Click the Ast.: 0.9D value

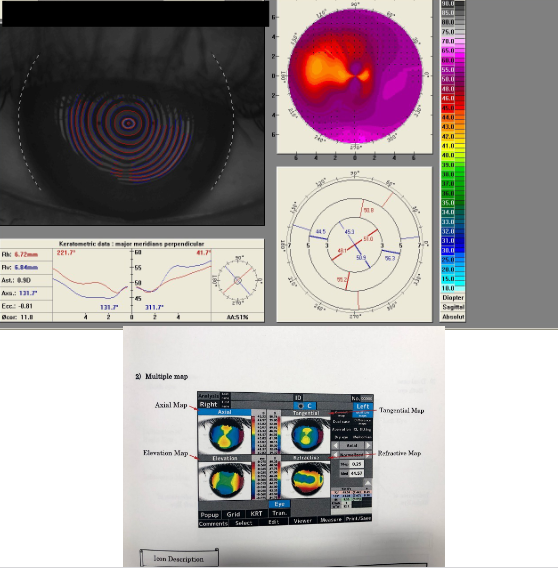[24, 280]
